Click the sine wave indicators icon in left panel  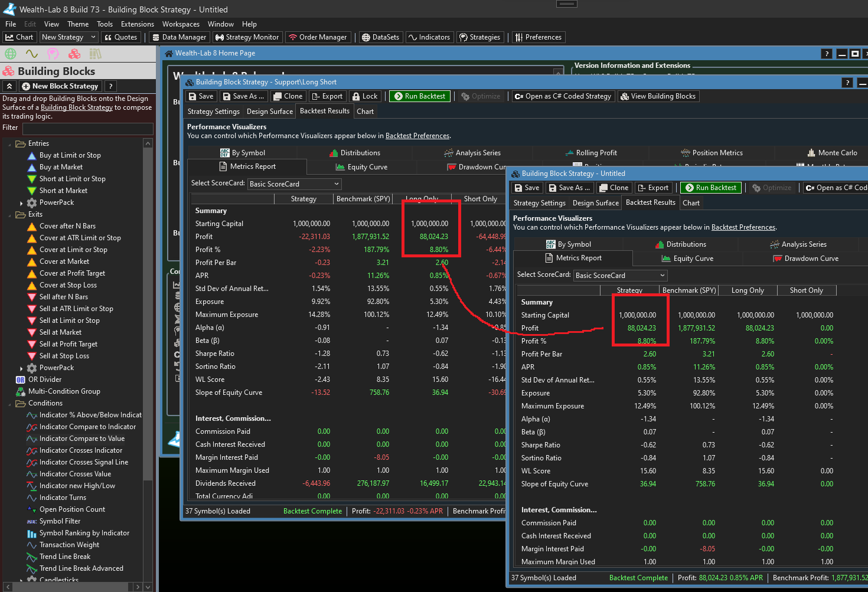[x=32, y=54]
